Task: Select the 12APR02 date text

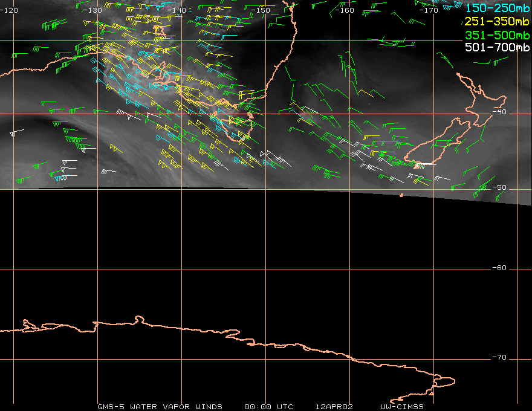Action: click(x=334, y=406)
